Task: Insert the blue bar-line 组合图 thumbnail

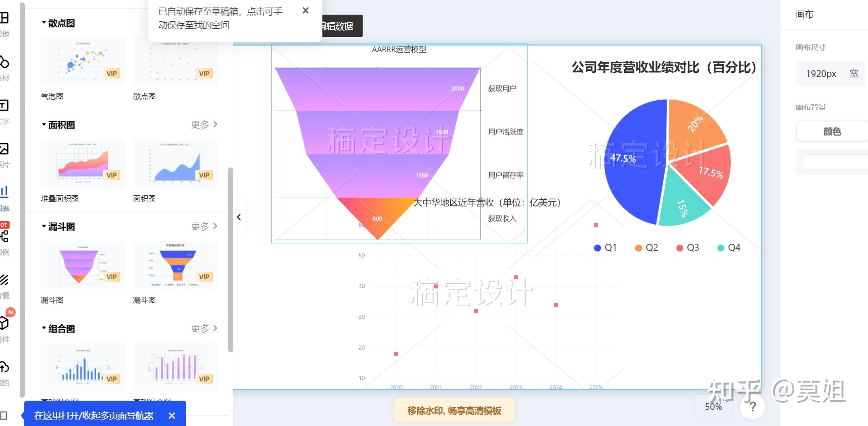Action: point(83,367)
